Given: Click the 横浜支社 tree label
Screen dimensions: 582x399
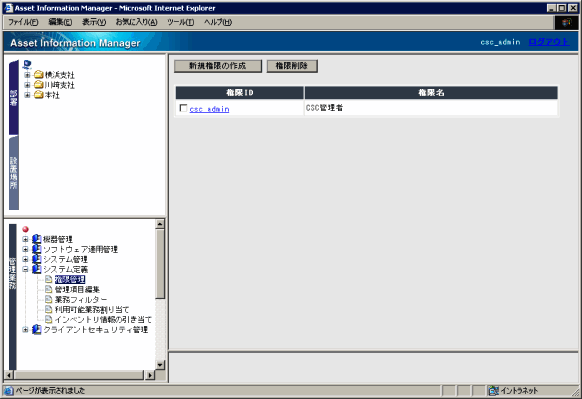Looking at the screenshot, I should [60, 75].
